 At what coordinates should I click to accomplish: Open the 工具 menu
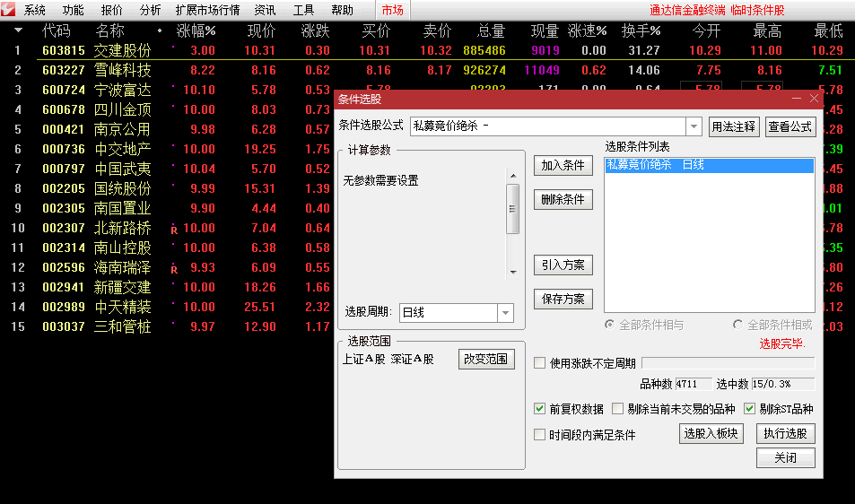(304, 10)
